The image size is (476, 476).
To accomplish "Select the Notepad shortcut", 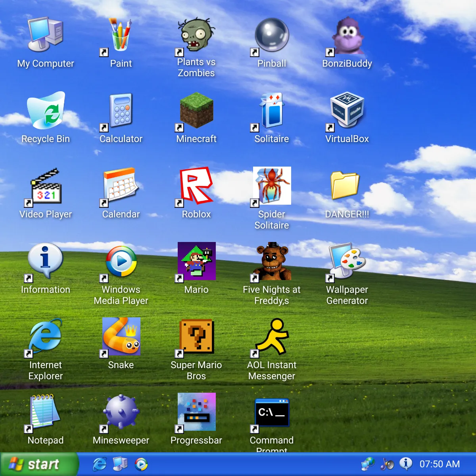I will pyautogui.click(x=46, y=412).
